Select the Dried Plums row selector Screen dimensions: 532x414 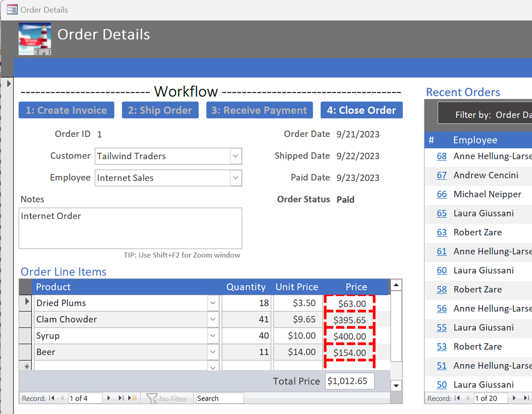point(26,303)
